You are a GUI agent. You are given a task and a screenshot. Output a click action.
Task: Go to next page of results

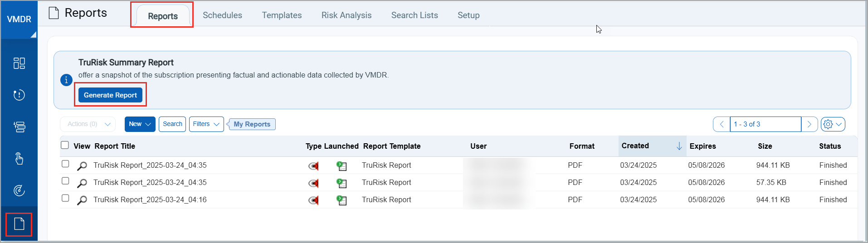tap(809, 124)
